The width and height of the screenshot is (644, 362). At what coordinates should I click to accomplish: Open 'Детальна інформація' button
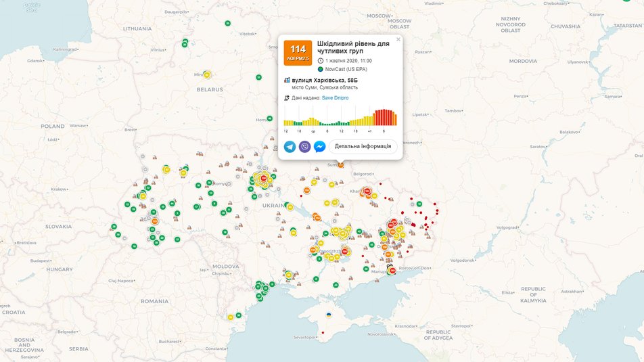tap(363, 146)
